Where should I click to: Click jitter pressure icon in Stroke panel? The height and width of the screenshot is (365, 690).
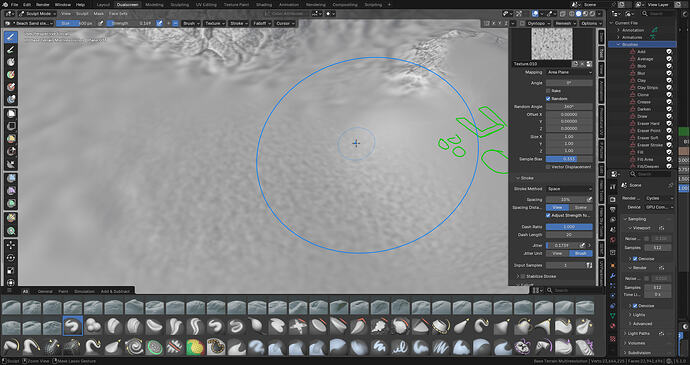(583, 245)
